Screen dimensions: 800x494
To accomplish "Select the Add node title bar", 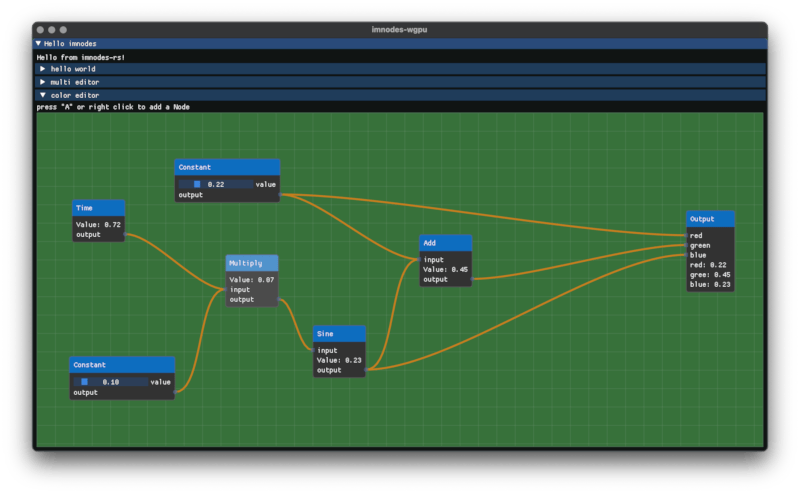I will [445, 243].
